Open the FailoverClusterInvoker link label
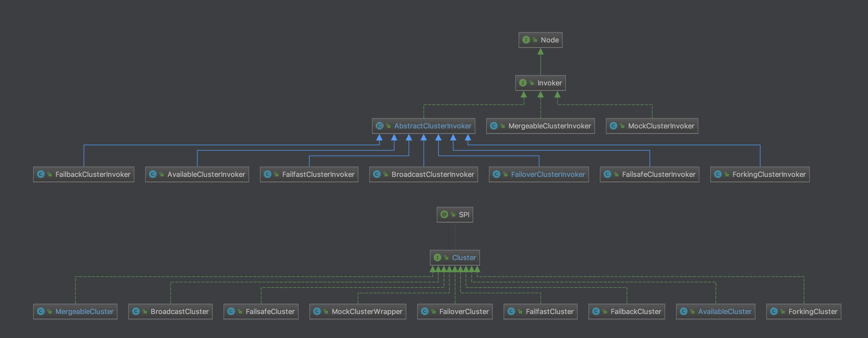The height and width of the screenshot is (338, 868). [548, 174]
